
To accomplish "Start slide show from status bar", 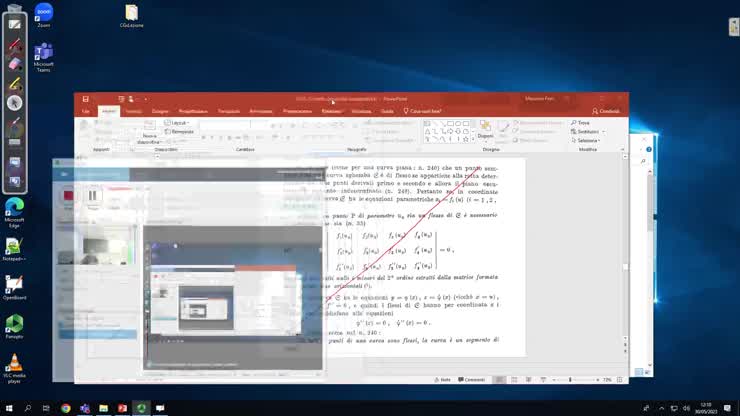I will click(x=543, y=380).
